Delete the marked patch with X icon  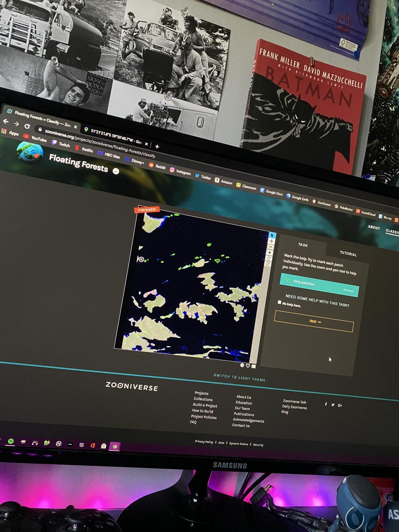point(141,259)
